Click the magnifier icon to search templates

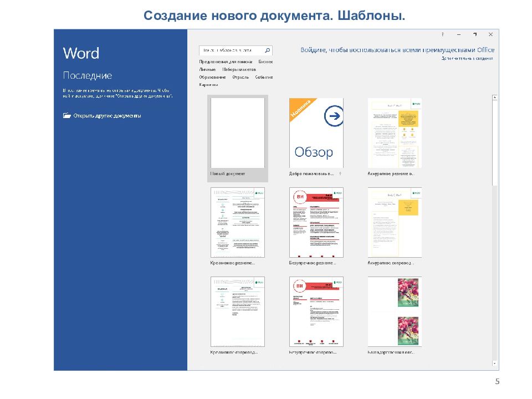point(267,50)
